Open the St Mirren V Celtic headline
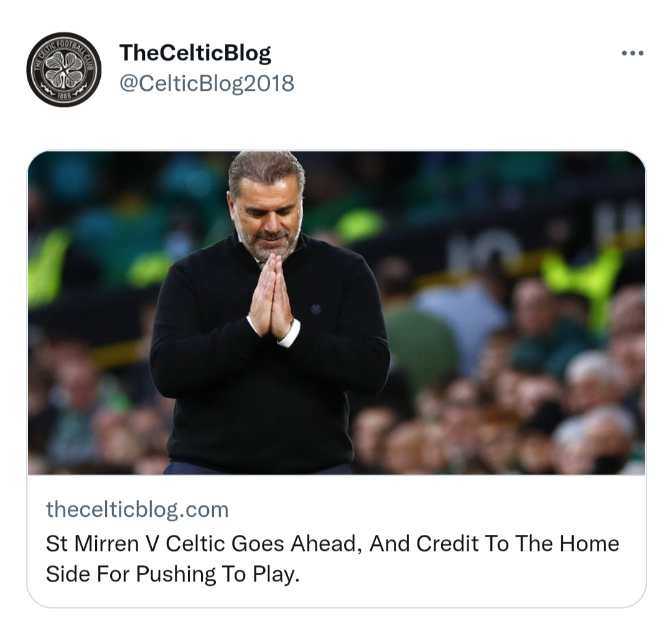Image resolution: width=672 pixels, height=630 pixels. (332, 559)
